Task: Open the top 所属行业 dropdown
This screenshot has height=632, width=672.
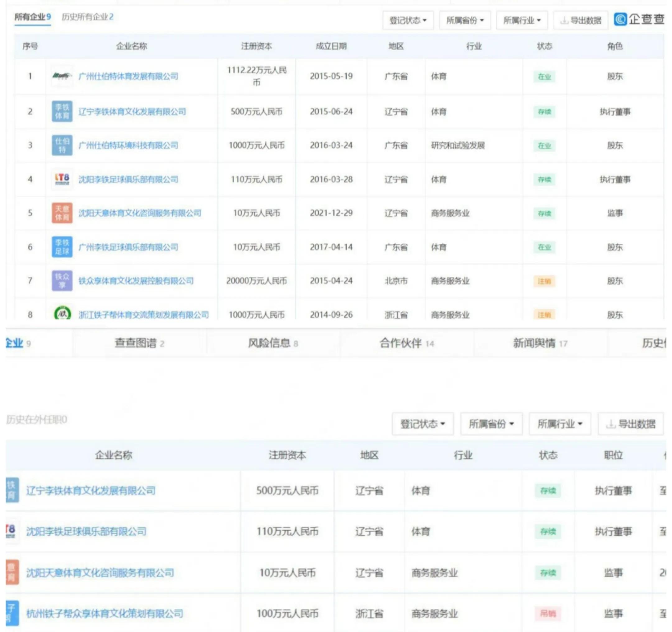Action: click(521, 21)
